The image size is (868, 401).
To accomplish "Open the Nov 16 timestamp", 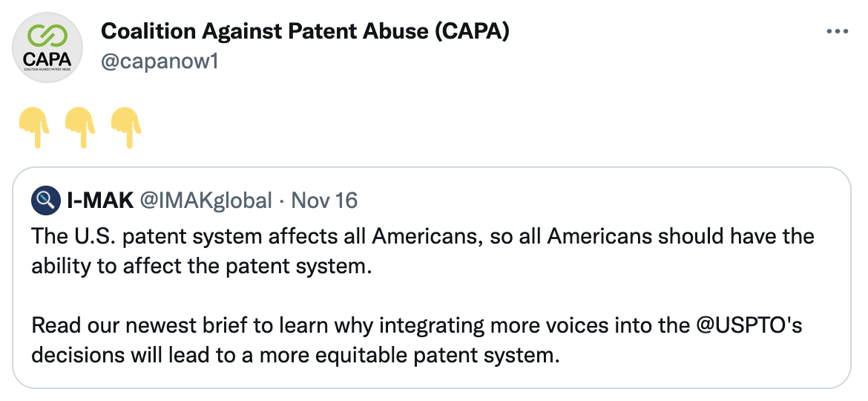I will [x=324, y=200].
